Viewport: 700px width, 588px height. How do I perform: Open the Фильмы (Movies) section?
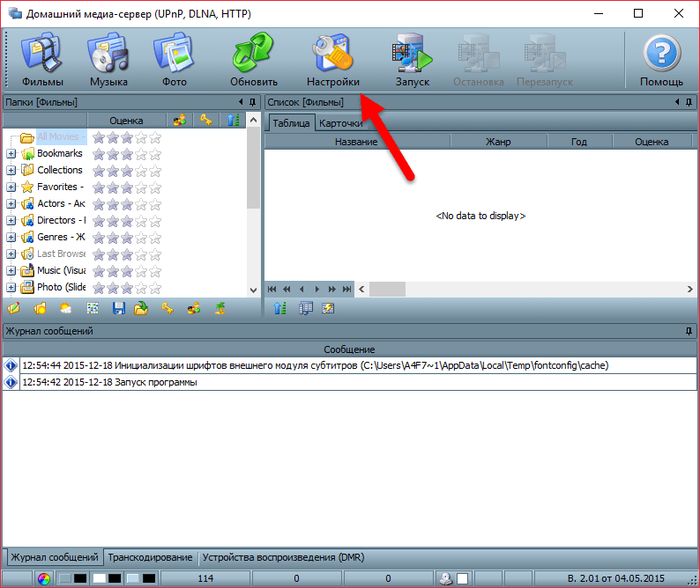(x=43, y=60)
